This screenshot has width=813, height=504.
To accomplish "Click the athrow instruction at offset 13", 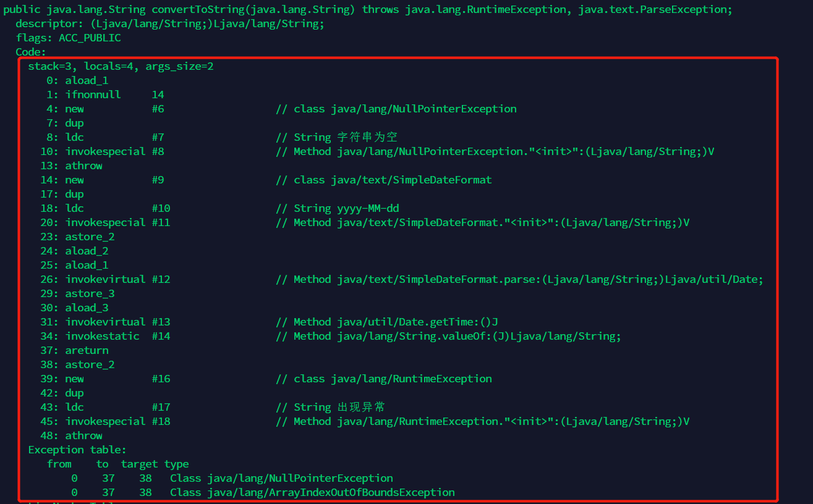I will click(x=83, y=166).
